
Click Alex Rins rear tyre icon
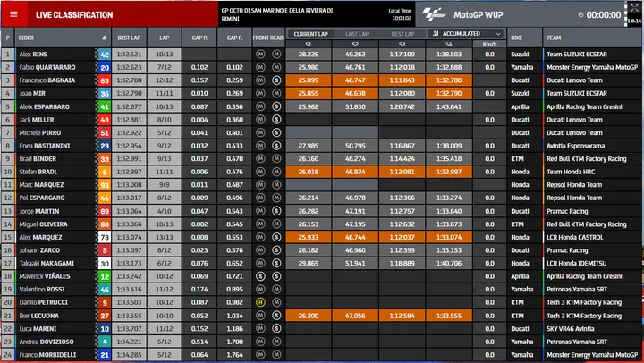[x=276, y=54]
